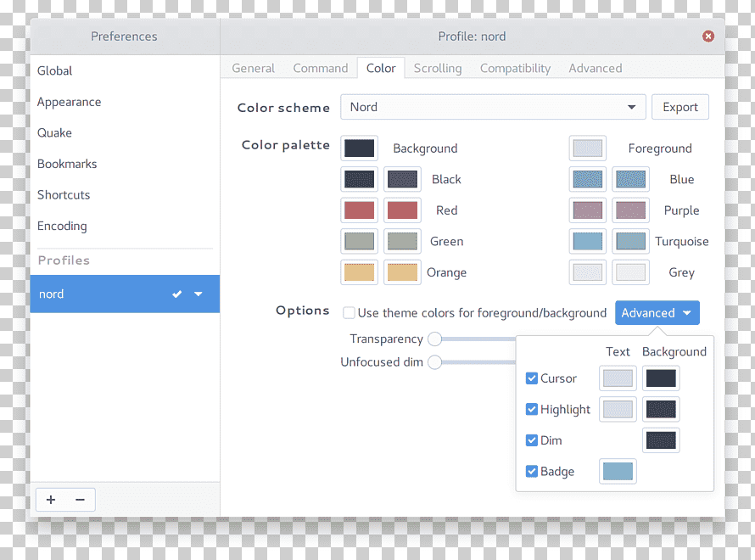
Task: Choose the Badge text color swatch
Action: point(618,472)
